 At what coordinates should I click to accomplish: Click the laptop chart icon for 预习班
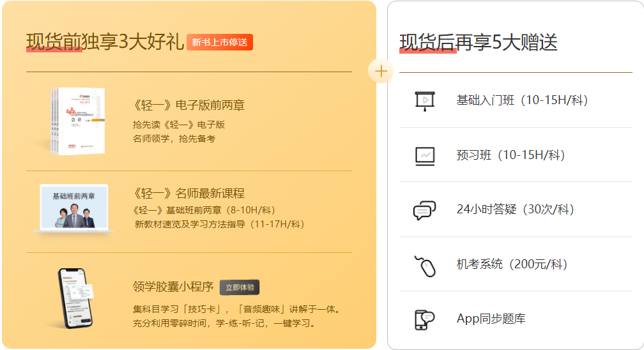coord(425,155)
